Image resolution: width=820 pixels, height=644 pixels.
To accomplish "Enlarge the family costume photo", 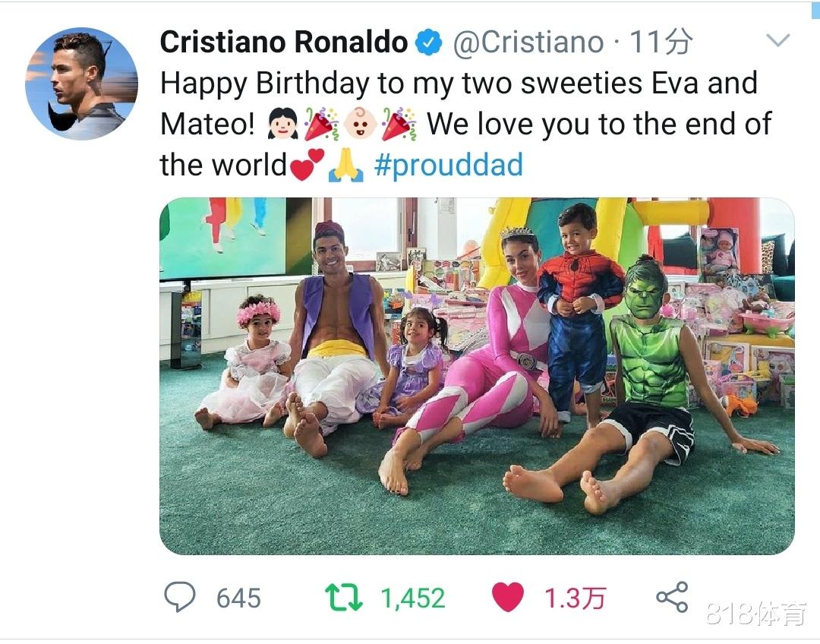I will coord(477,376).
